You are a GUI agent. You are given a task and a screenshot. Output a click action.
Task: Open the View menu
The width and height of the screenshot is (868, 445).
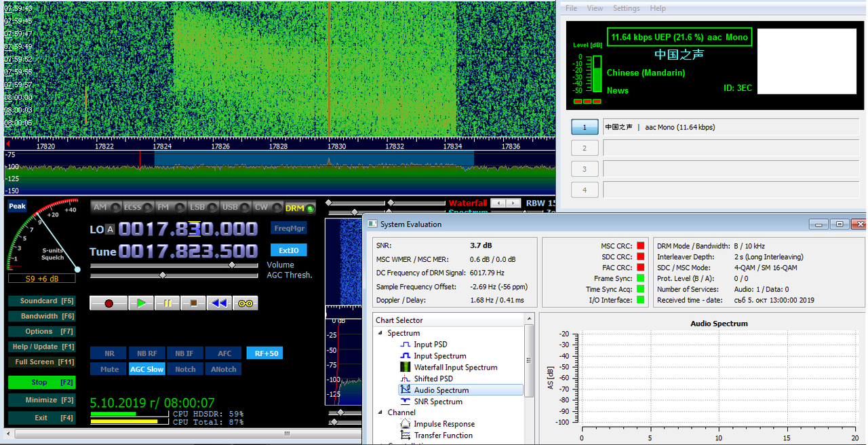pyautogui.click(x=595, y=8)
